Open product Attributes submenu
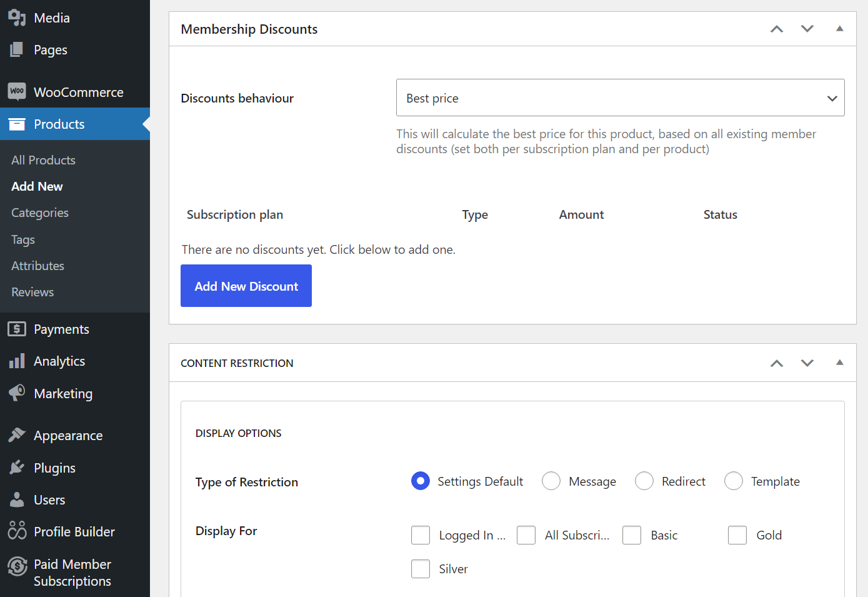 click(37, 266)
